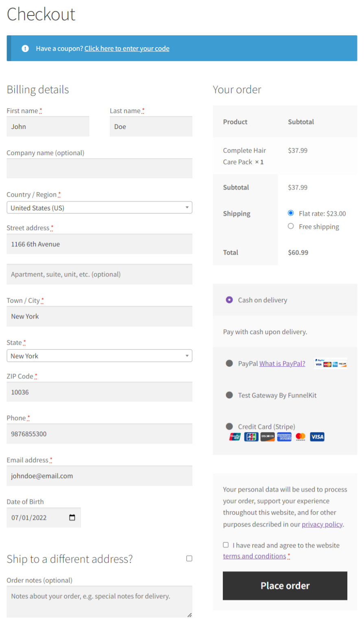Screen dimensions: 364x625
Task: Click the Discover card icon
Action: [x=268, y=437]
